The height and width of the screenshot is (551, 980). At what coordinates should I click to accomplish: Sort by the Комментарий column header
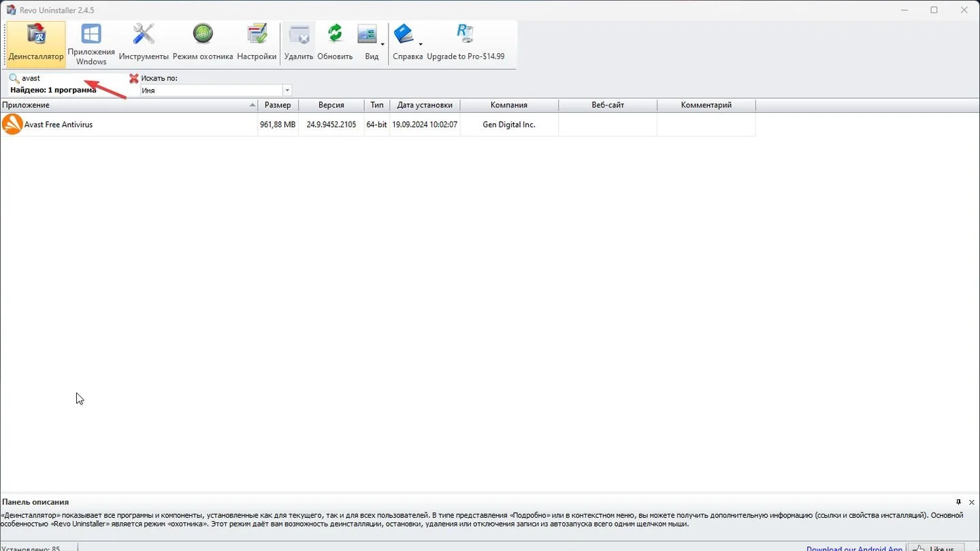click(x=706, y=105)
